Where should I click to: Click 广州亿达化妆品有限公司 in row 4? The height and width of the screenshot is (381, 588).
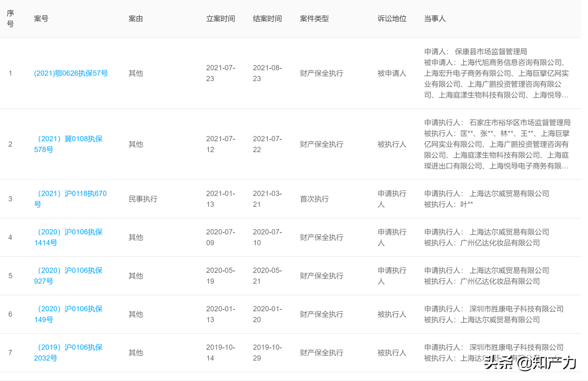click(500, 243)
